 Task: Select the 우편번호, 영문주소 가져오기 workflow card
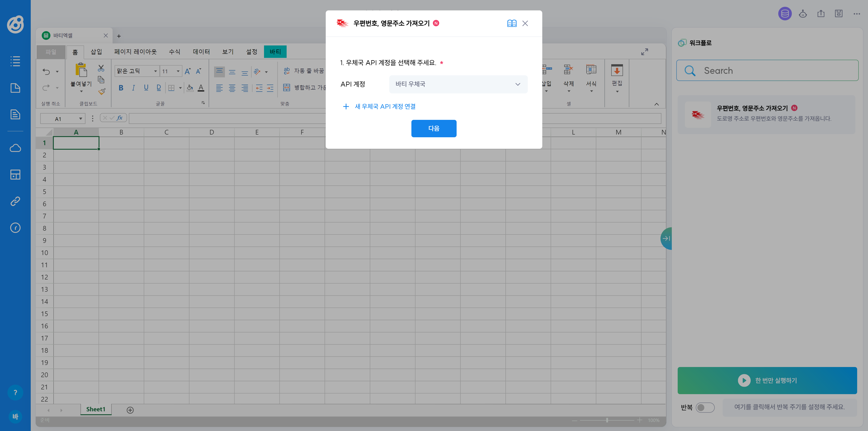click(x=766, y=115)
